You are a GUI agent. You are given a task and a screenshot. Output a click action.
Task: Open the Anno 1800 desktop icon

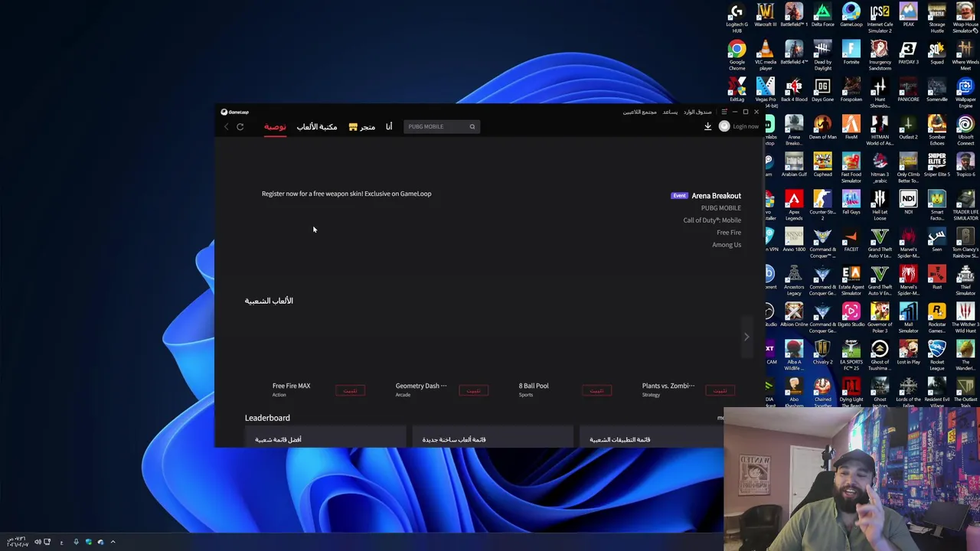[794, 240]
